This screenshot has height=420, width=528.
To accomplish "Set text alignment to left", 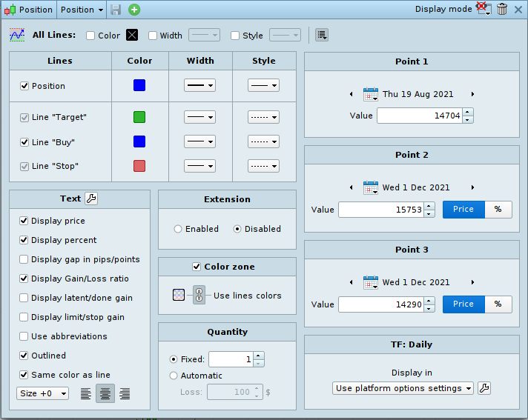I will [86, 393].
